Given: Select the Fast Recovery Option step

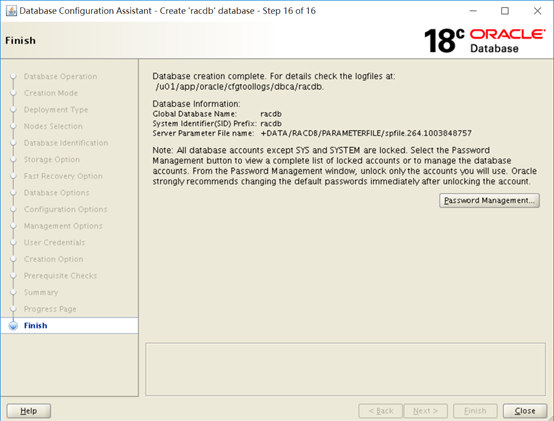Looking at the screenshot, I should 63,176.
